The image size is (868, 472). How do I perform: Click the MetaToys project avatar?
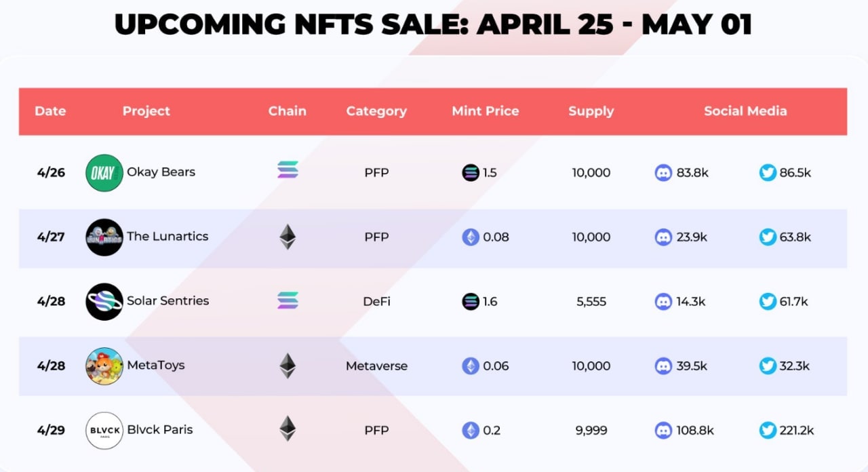pos(104,366)
